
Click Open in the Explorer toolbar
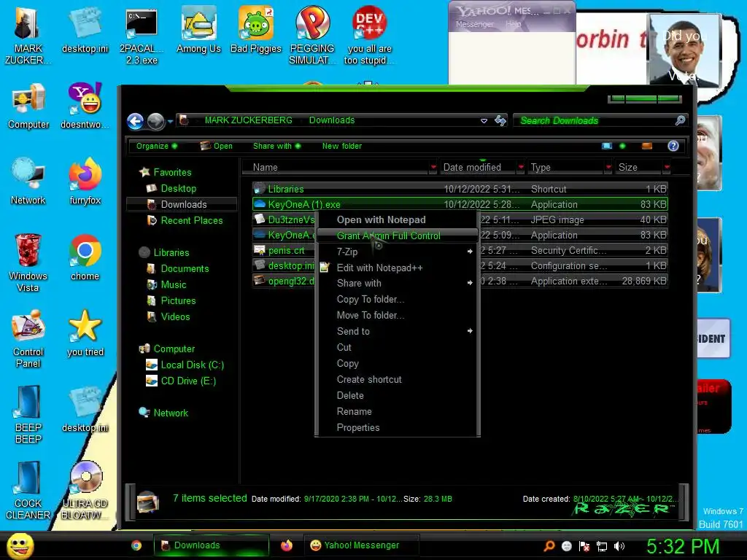pos(217,146)
